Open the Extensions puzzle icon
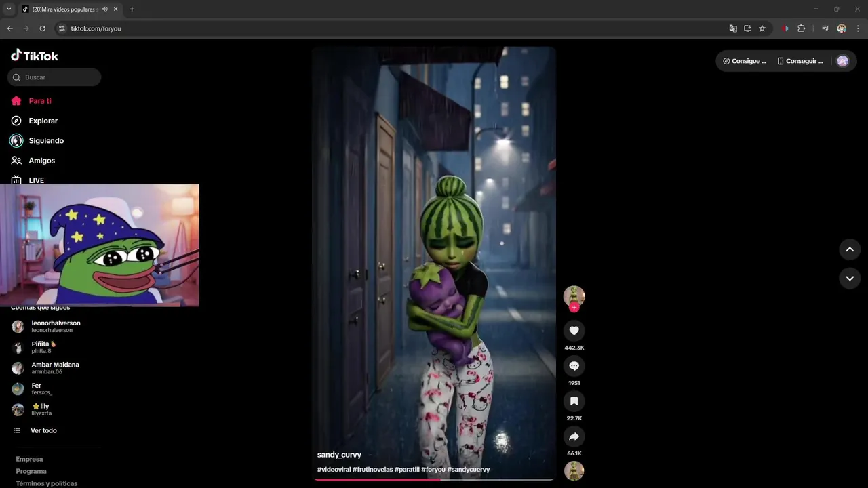The width and height of the screenshot is (868, 488). [802, 28]
